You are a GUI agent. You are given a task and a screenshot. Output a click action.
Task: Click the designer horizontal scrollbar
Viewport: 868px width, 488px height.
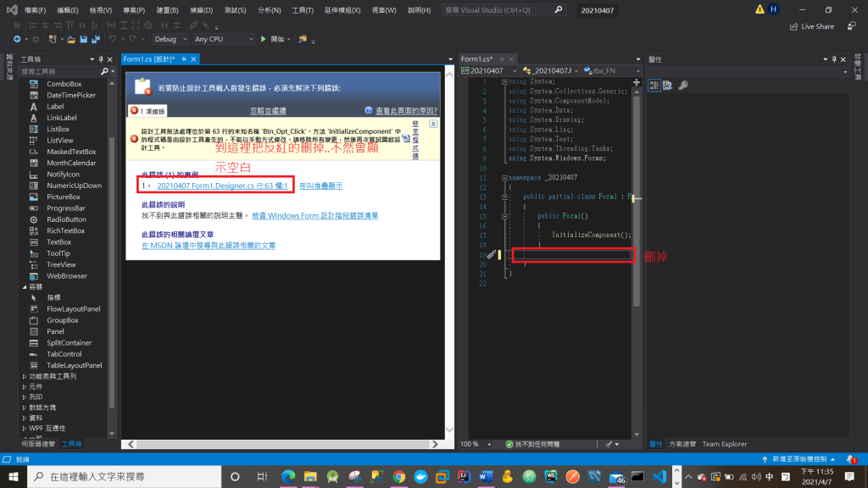(x=282, y=444)
